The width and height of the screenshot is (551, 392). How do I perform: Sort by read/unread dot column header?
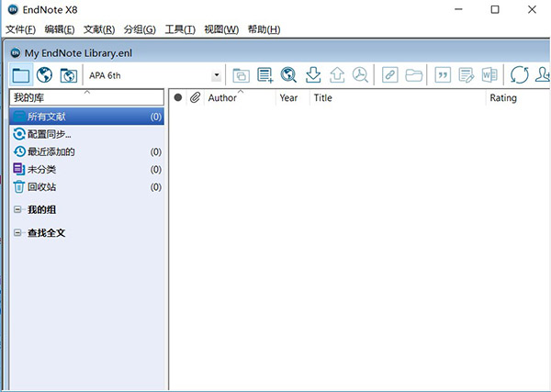pyautogui.click(x=178, y=97)
